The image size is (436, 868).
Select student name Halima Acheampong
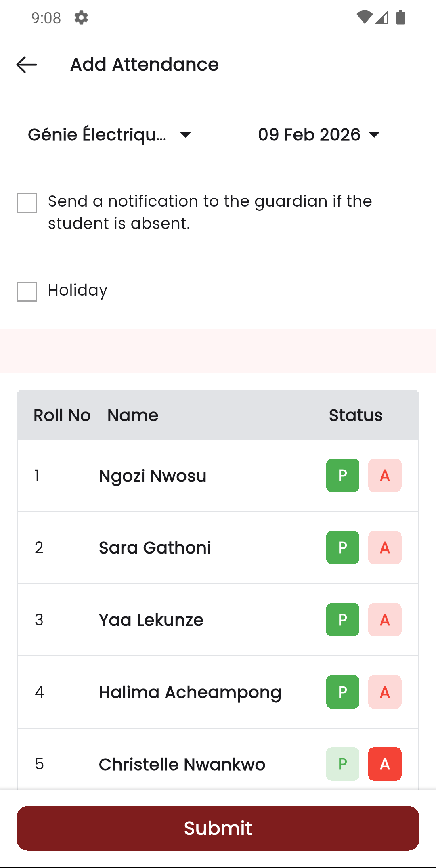(x=190, y=692)
